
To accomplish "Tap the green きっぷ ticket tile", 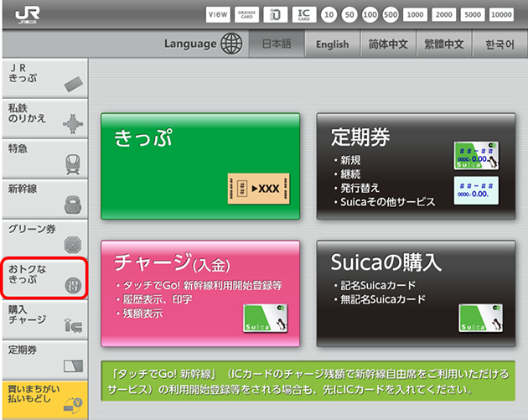I will click(x=200, y=166).
